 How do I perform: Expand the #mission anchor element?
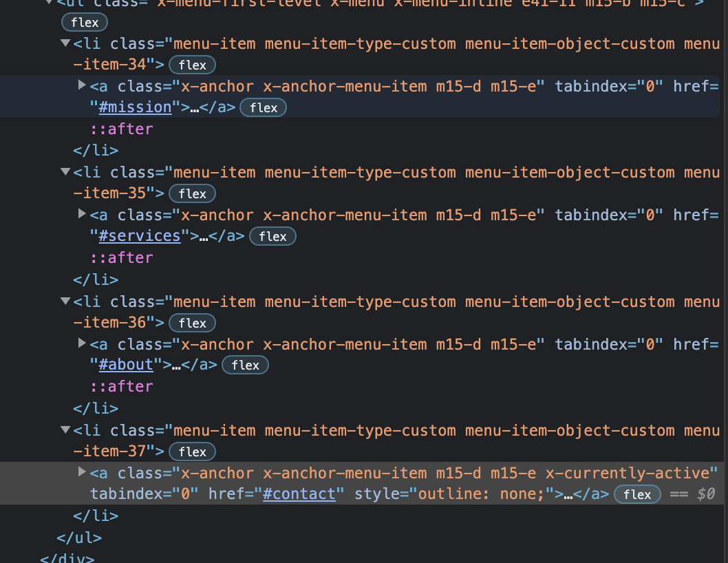click(x=83, y=86)
